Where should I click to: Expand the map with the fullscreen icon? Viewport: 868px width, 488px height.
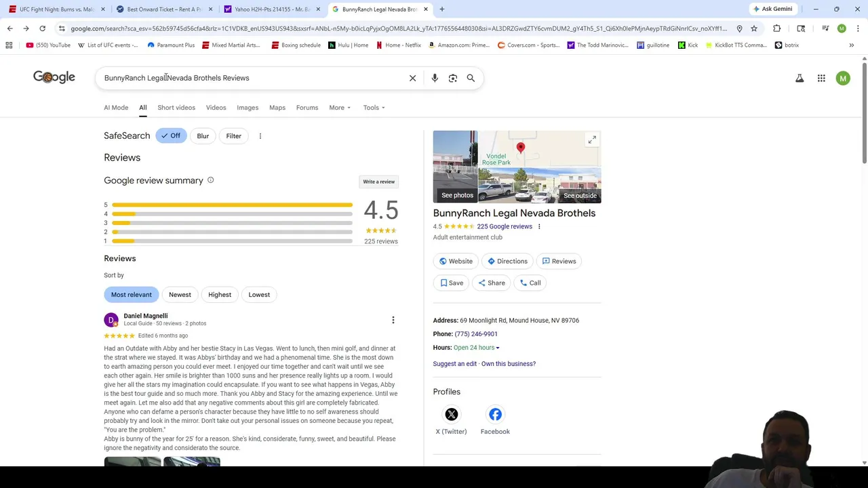point(592,140)
